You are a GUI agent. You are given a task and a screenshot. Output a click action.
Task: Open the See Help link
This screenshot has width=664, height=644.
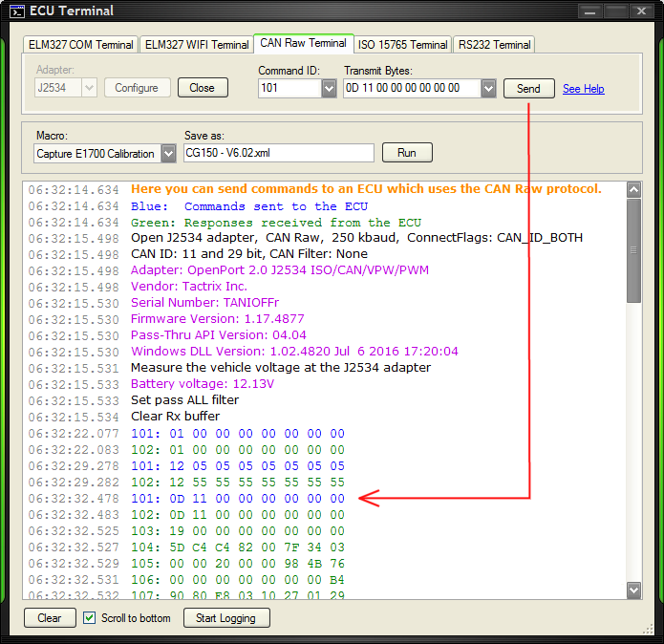point(583,89)
